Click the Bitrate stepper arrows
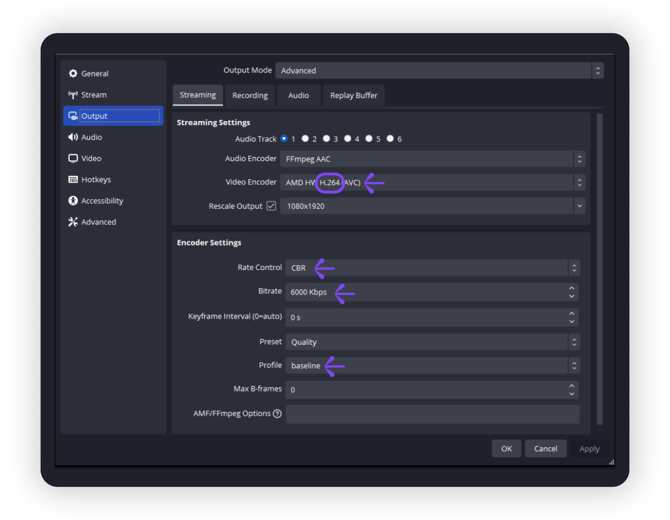This screenshot has height=520, width=670. point(572,292)
